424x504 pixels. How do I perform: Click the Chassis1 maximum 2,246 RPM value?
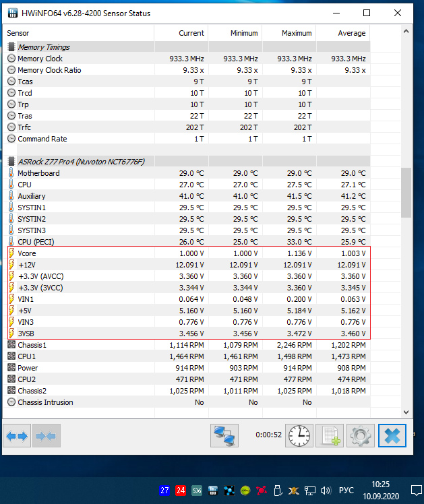click(x=295, y=345)
